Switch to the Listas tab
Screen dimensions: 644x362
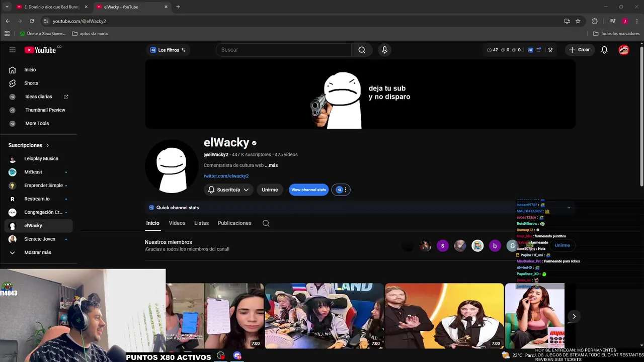(201, 223)
